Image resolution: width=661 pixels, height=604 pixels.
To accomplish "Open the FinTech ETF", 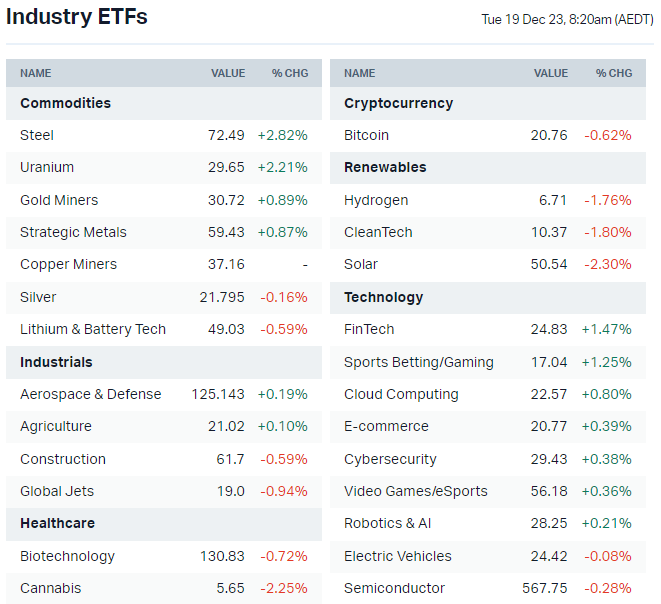I will click(369, 329).
